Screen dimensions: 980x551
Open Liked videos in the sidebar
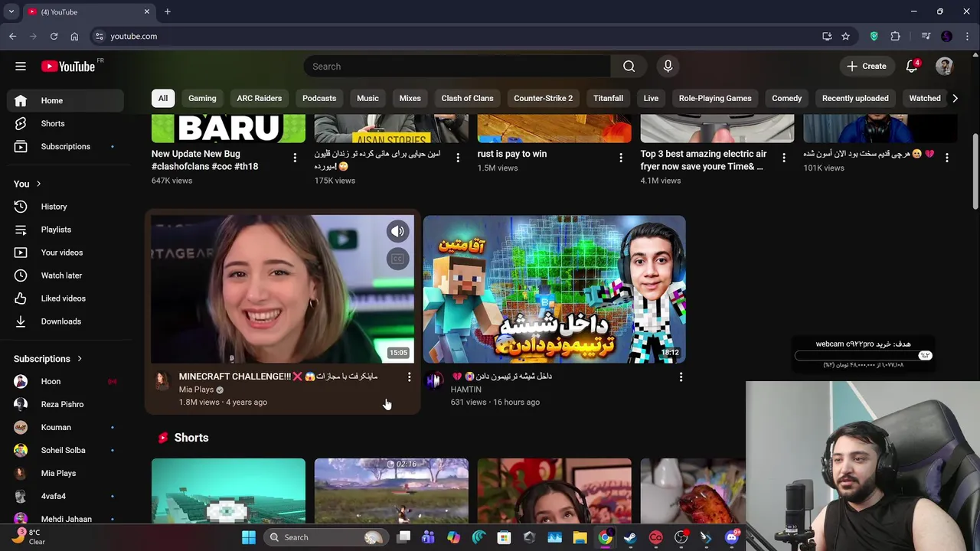[61, 298]
